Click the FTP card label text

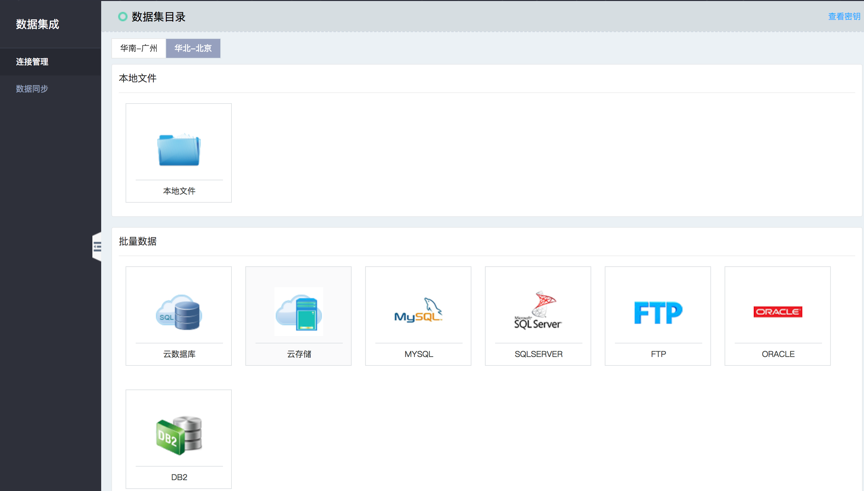[658, 354]
